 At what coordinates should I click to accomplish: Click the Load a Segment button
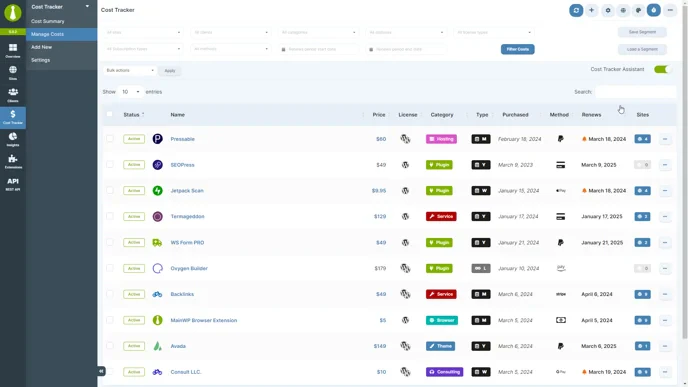[x=642, y=49]
